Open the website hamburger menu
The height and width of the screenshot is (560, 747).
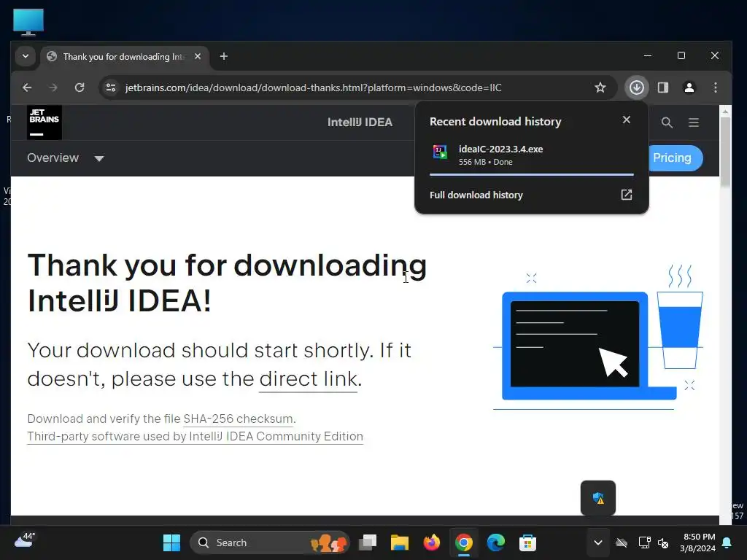click(x=694, y=122)
